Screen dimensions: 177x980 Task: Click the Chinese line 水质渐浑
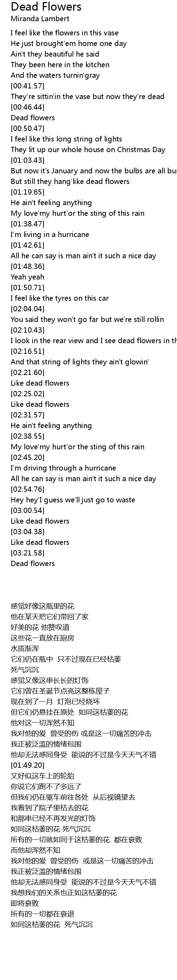click(25, 648)
